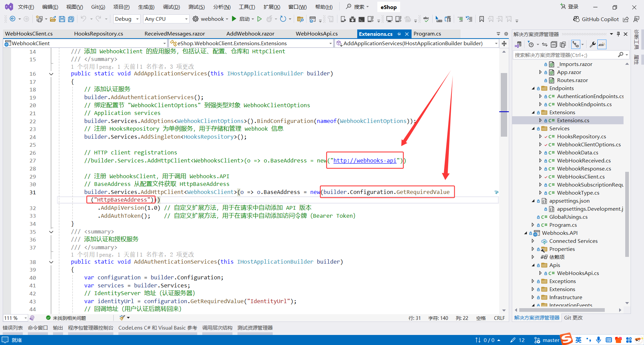Click the Pending Changes Filter clock icon
Image resolution: width=644 pixels, height=345 pixels.
pyautogui.click(x=531, y=45)
